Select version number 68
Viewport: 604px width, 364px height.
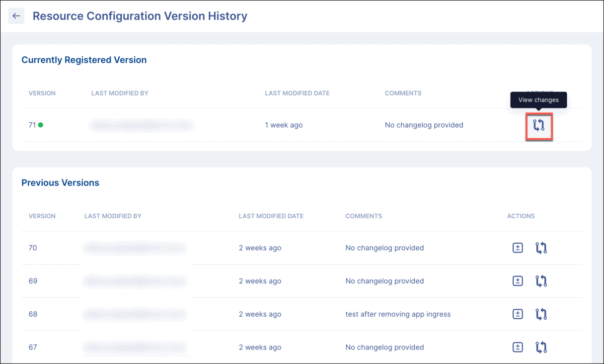[33, 314]
